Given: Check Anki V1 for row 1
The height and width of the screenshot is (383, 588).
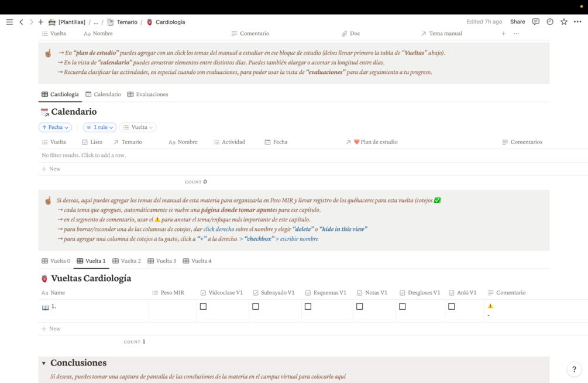Looking at the screenshot, I should click(x=452, y=307).
